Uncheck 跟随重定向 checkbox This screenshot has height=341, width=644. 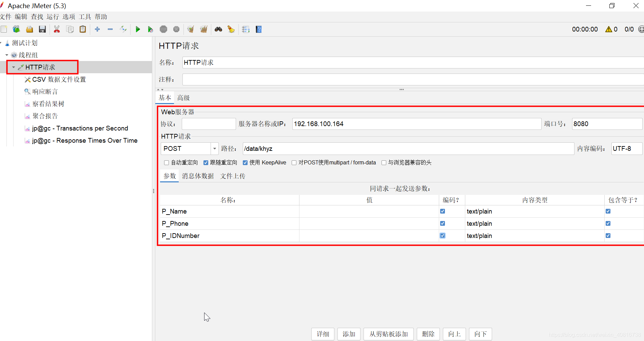click(206, 163)
